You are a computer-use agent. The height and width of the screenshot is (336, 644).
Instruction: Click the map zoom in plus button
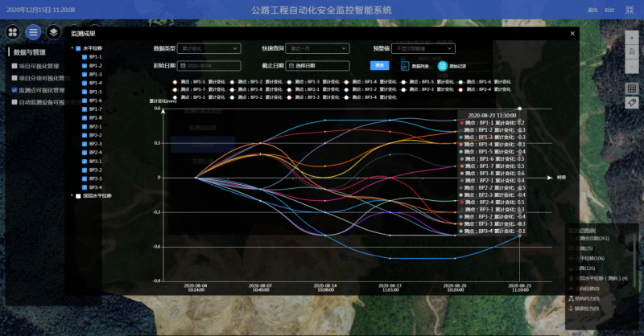632,39
